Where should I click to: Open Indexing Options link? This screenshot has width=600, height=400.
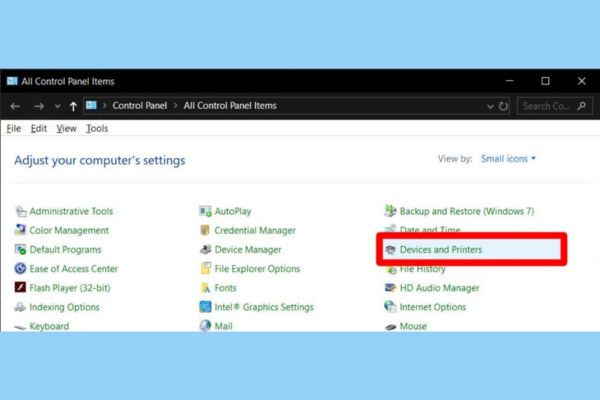[64, 307]
